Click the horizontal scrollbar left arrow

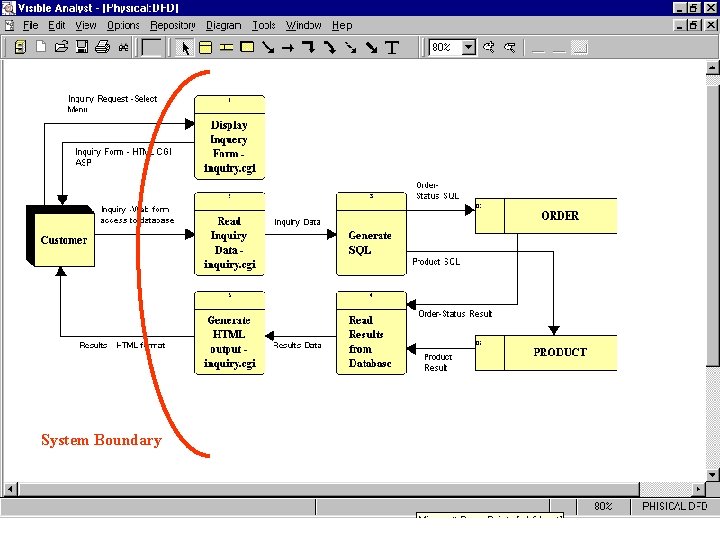[10, 489]
